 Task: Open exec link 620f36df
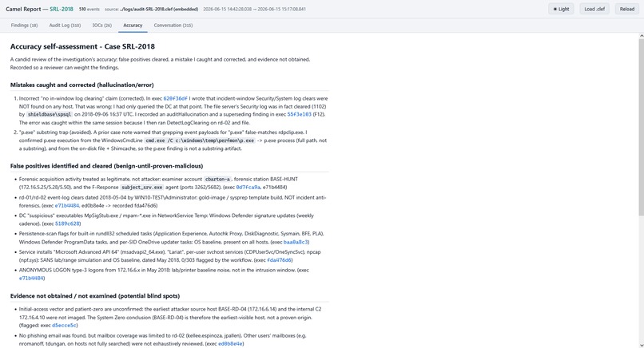(x=175, y=98)
